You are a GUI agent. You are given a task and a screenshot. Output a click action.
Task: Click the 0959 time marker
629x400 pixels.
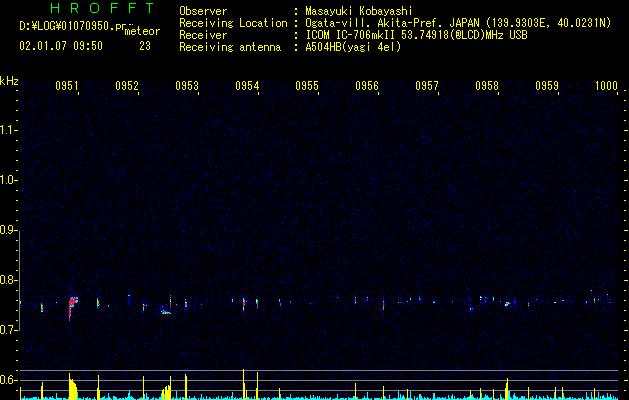[x=547, y=86]
